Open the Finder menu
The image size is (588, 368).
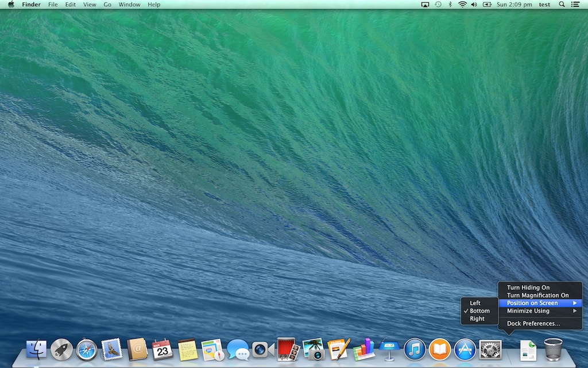click(x=31, y=4)
